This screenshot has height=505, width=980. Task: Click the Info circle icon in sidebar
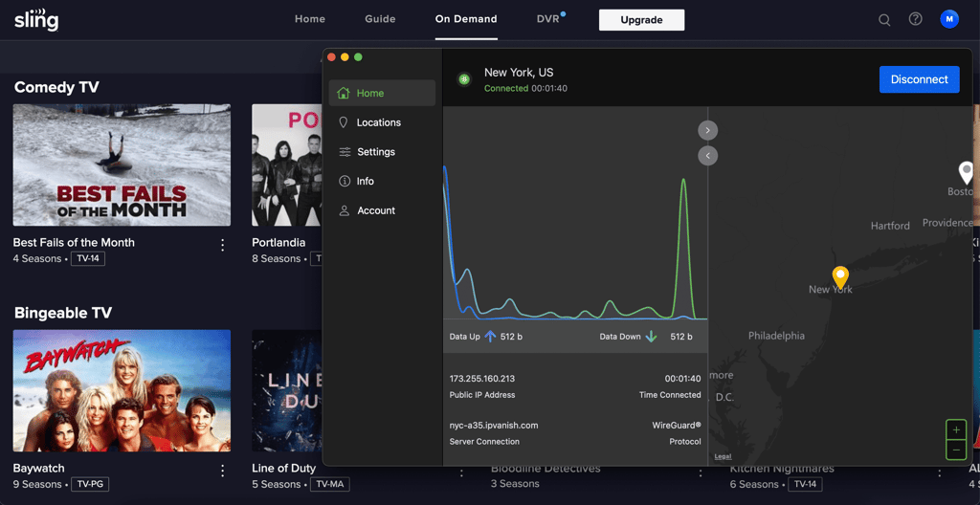pyautogui.click(x=344, y=182)
